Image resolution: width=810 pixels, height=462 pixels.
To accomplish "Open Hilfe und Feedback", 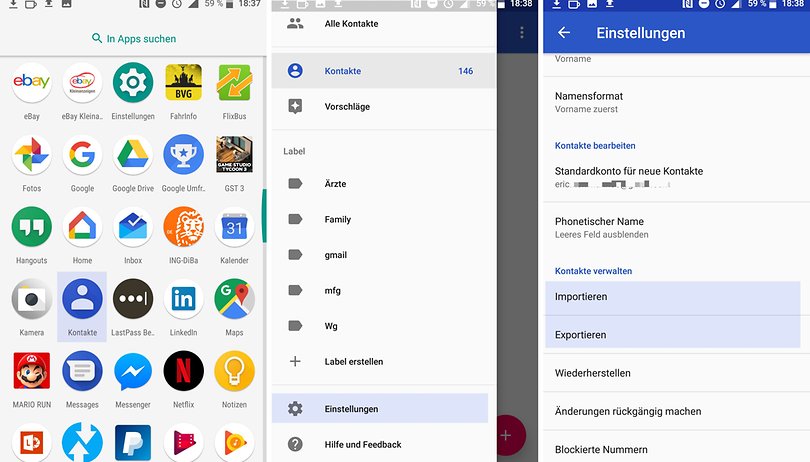I will pyautogui.click(x=383, y=444).
